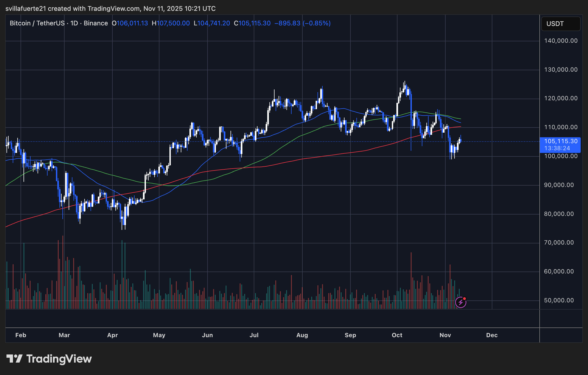Viewport: 588px width, 375px height.
Task: Select the 1D interval label
Action: [x=74, y=23]
